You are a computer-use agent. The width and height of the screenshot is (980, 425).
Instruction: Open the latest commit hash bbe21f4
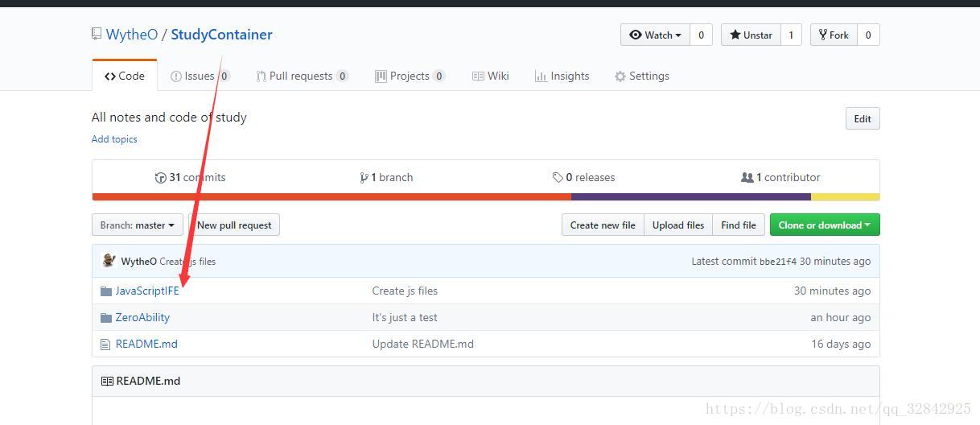point(778,262)
